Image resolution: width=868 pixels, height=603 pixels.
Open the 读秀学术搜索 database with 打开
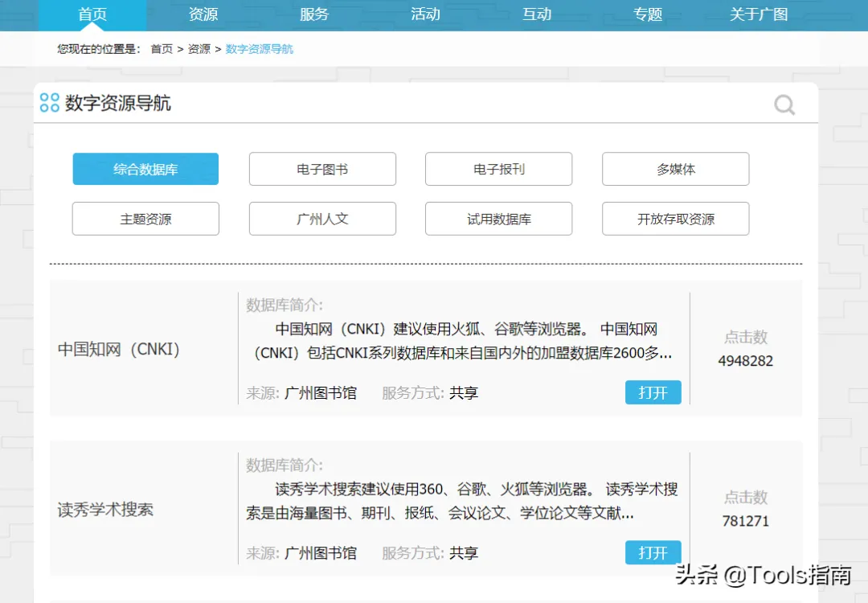653,552
